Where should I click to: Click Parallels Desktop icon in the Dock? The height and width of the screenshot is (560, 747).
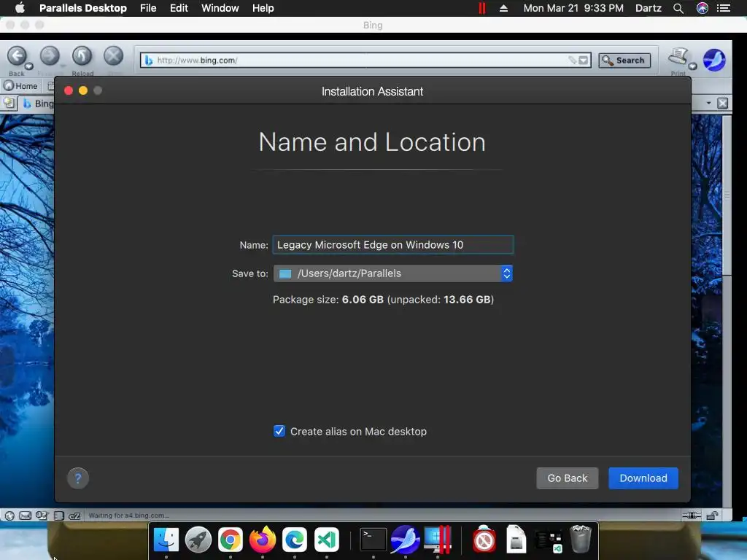click(438, 540)
